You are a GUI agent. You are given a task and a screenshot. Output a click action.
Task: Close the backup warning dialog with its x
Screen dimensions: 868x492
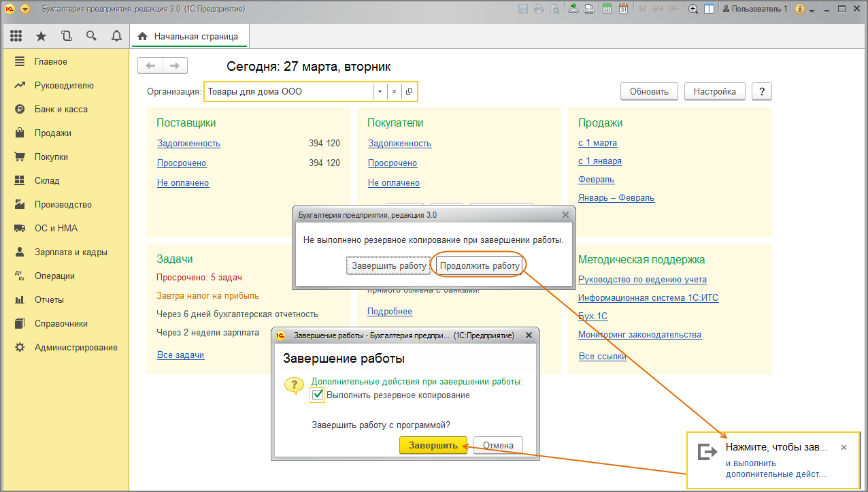tap(565, 214)
